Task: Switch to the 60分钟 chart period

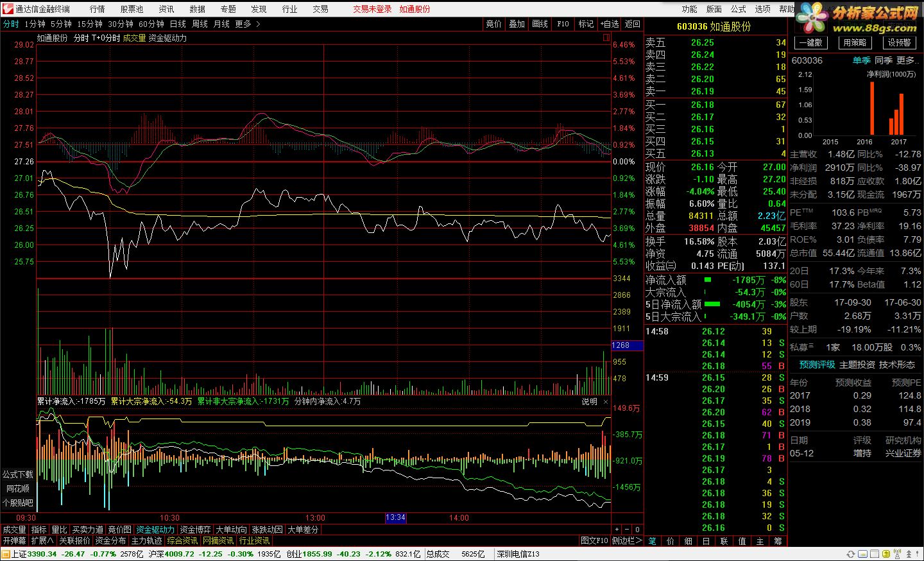Action: click(151, 24)
